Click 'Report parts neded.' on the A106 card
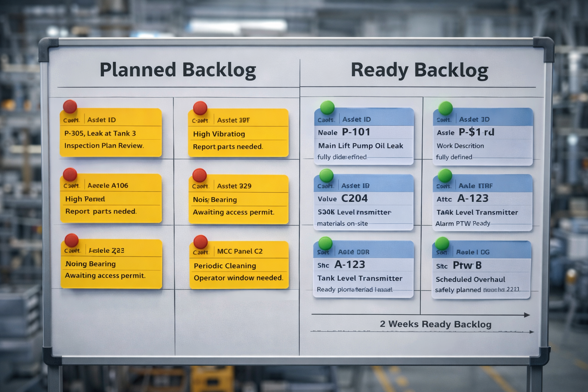This screenshot has width=588, height=392. pyautogui.click(x=101, y=211)
